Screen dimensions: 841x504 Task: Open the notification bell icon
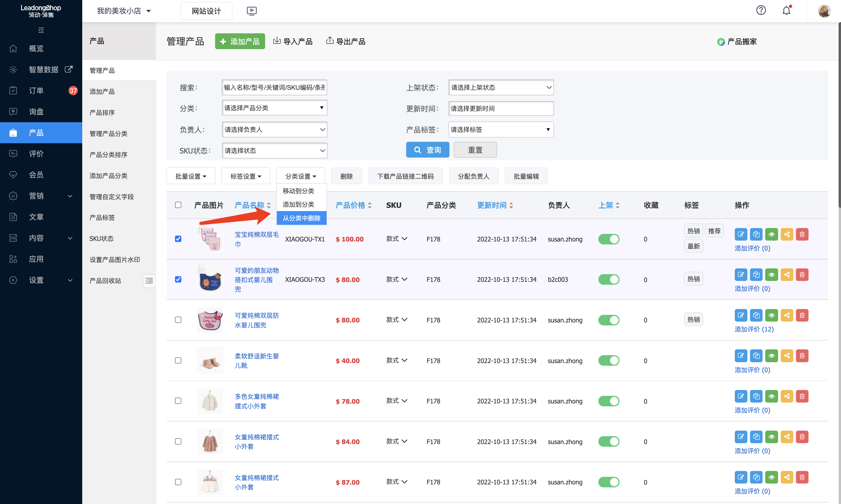click(x=786, y=11)
